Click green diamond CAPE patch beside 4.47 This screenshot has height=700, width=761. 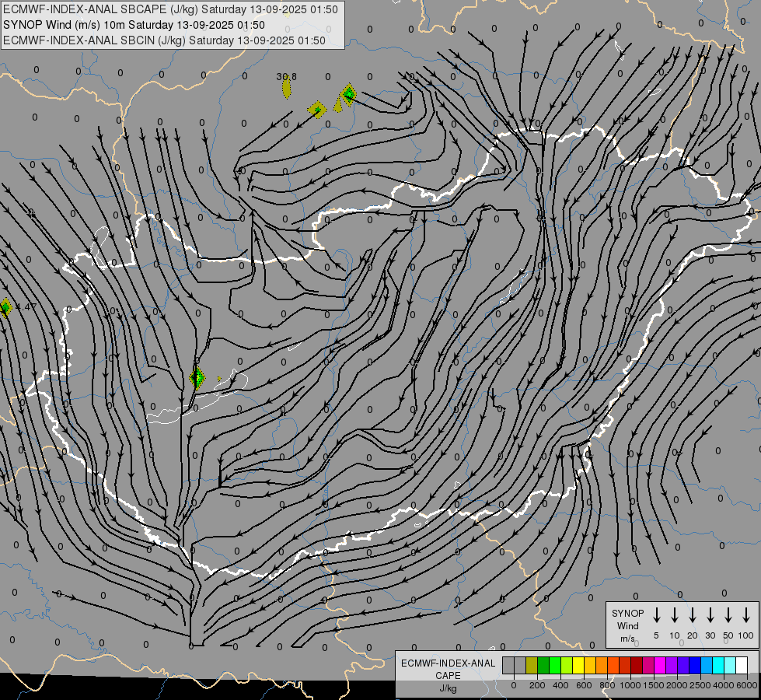pyautogui.click(x=5, y=307)
